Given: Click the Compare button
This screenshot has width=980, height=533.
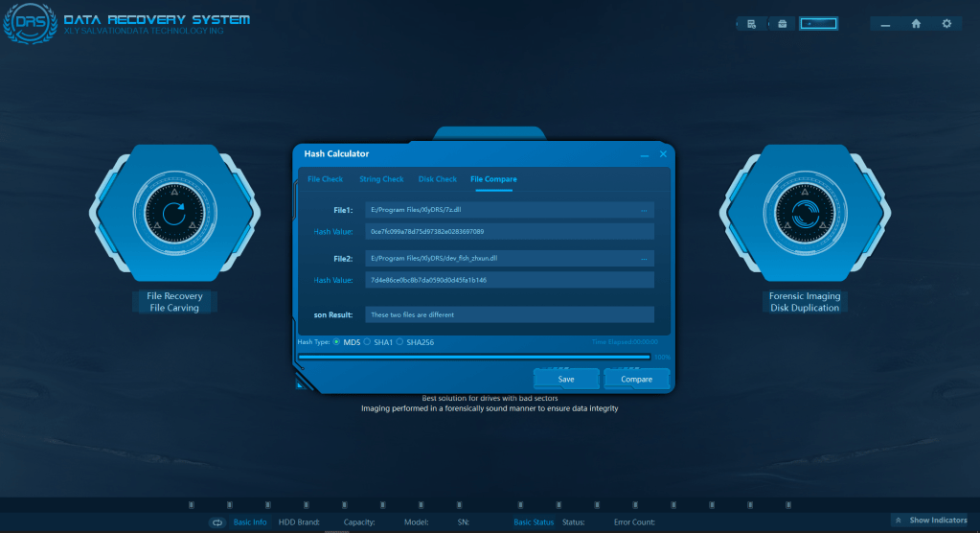Looking at the screenshot, I should point(636,379).
